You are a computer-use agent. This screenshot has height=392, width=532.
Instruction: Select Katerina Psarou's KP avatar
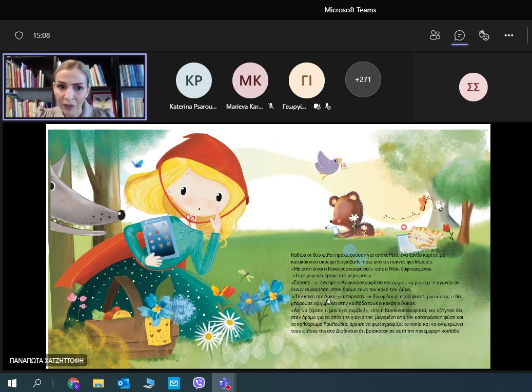(194, 80)
